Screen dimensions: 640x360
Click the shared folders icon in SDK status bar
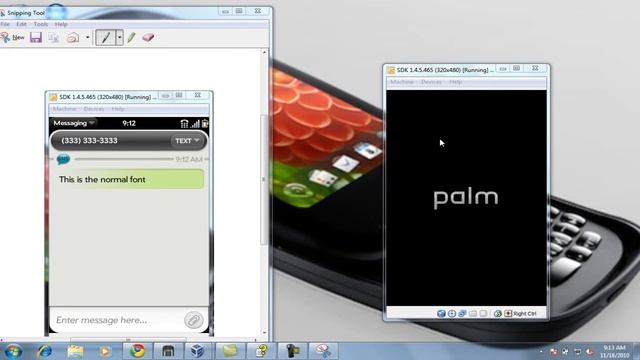(x=483, y=313)
